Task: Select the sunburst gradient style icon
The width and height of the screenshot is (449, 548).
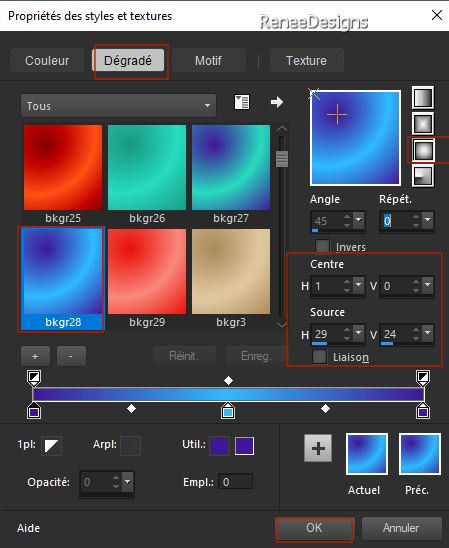Action: point(423,150)
